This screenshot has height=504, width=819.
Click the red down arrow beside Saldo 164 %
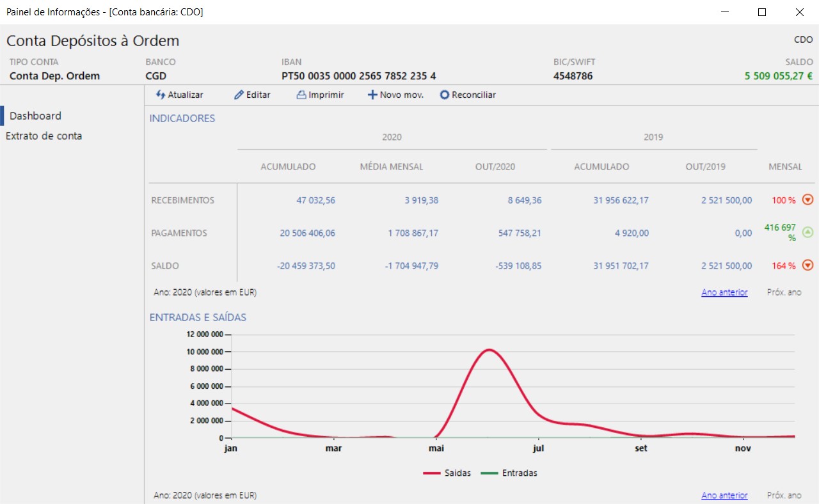(807, 265)
